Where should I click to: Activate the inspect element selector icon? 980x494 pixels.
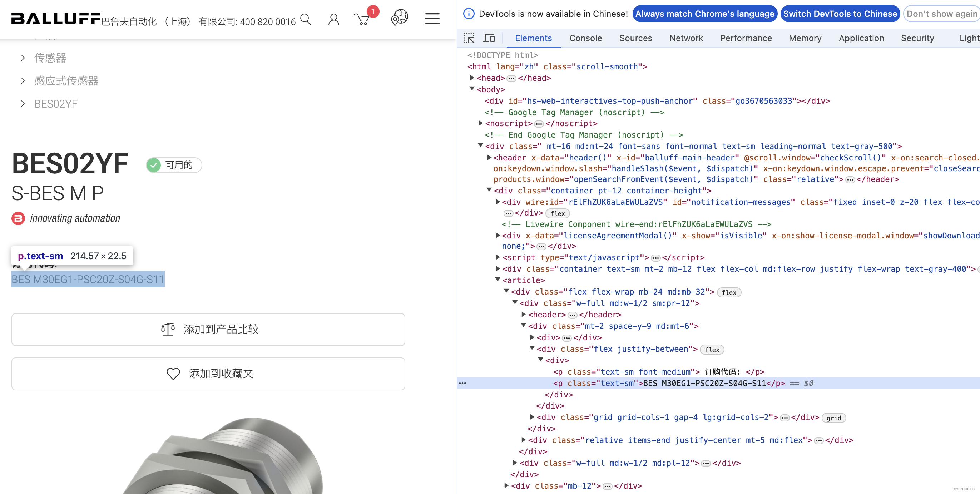pos(469,38)
